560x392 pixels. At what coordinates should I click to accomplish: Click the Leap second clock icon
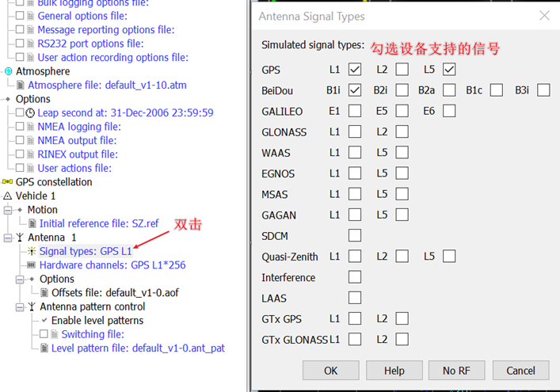[30, 113]
